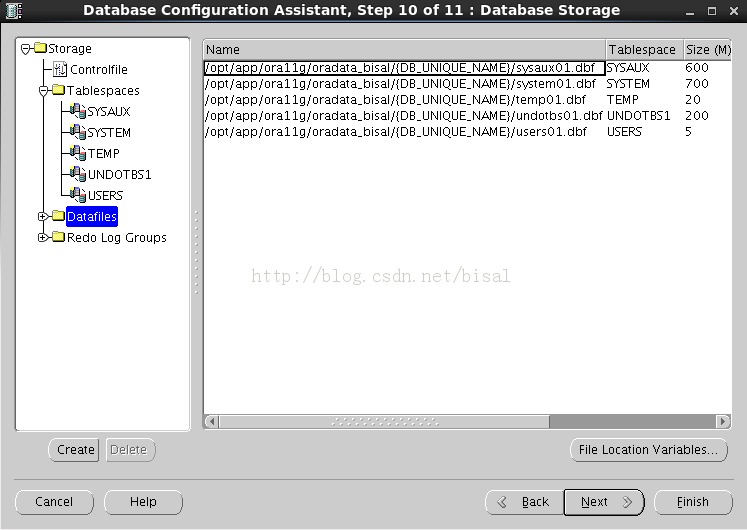The height and width of the screenshot is (530, 747).
Task: Click the Redo Log Groups folder icon
Action: [x=58, y=237]
